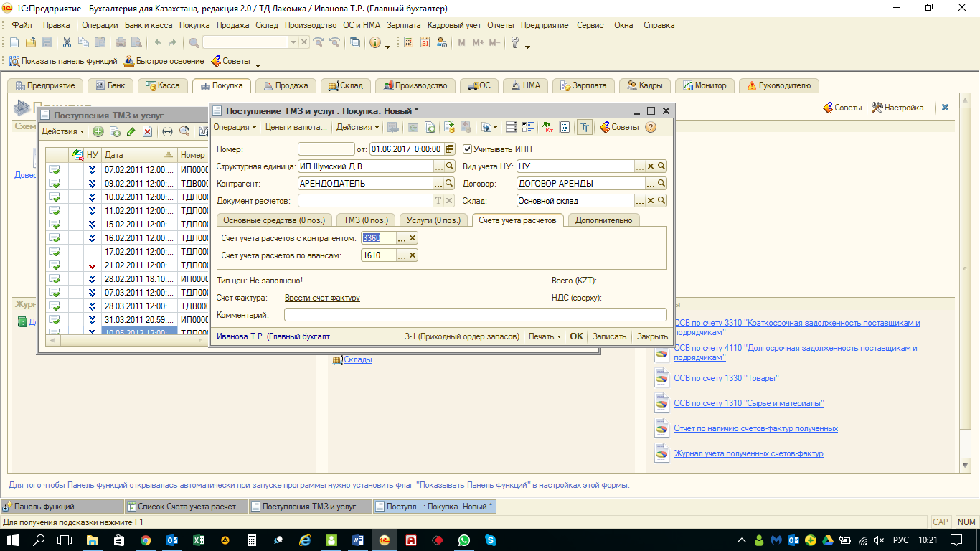This screenshot has width=980, height=551.
Task: Click Ввести счет-фактуру link
Action: (322, 298)
